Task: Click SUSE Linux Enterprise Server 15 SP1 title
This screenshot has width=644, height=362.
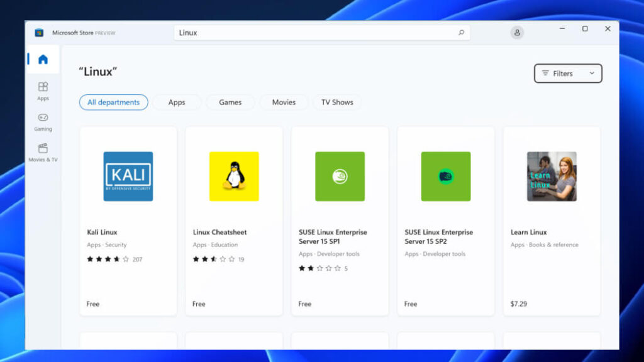Action: pos(333,237)
